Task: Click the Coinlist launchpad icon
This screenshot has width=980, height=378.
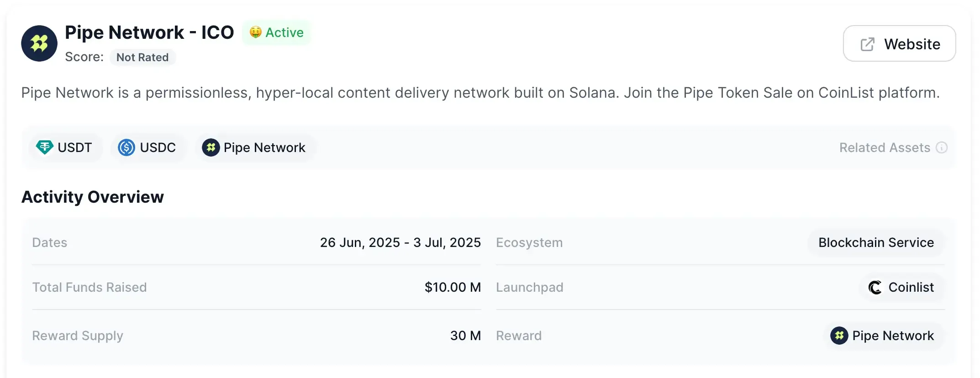Action: (x=875, y=287)
